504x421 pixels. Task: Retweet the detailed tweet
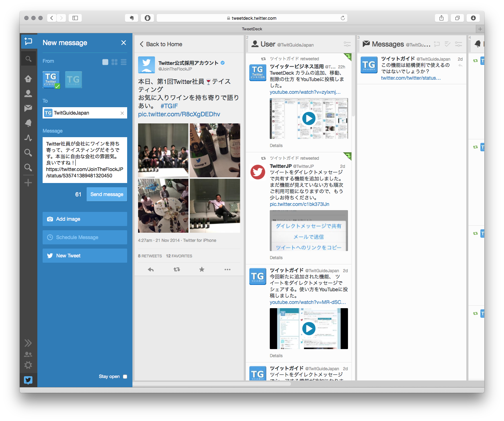coord(177,269)
